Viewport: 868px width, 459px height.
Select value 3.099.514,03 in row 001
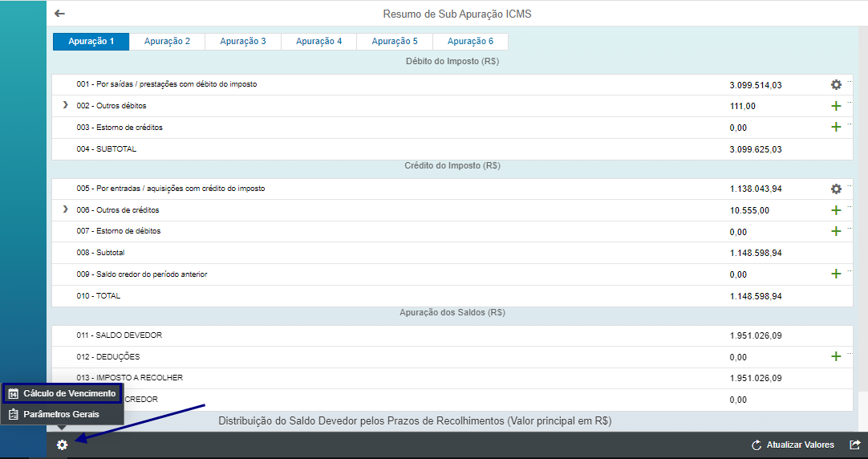click(756, 85)
